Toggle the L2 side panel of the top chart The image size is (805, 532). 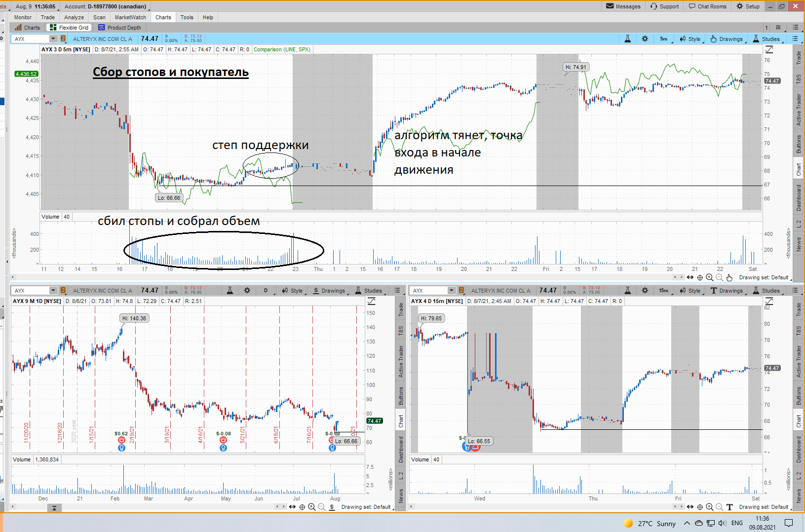(x=799, y=224)
